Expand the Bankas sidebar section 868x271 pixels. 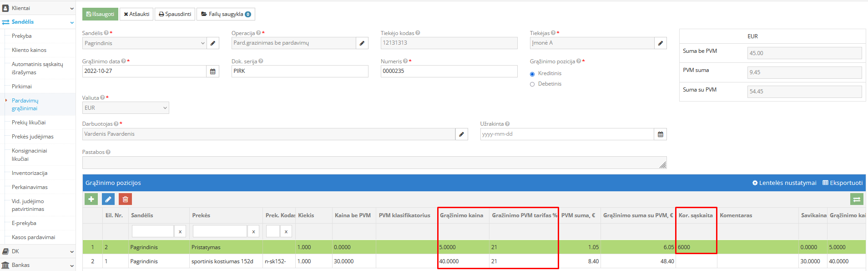(37, 265)
